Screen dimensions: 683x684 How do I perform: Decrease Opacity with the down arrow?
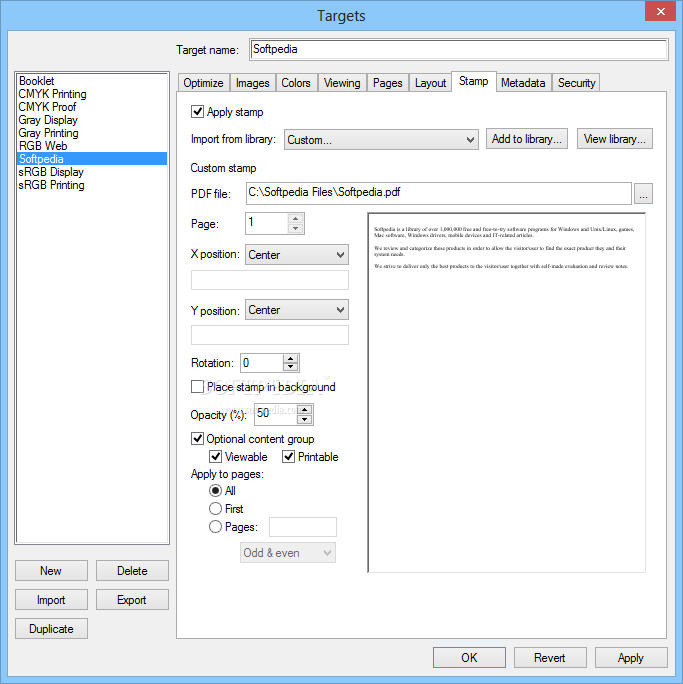tap(304, 420)
